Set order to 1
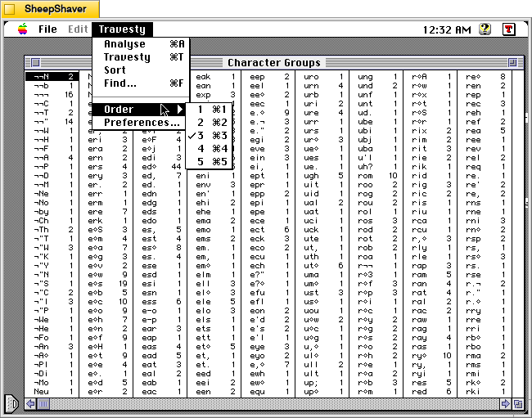Image resolution: width=532 pixels, height=418 pixels. tap(209, 109)
